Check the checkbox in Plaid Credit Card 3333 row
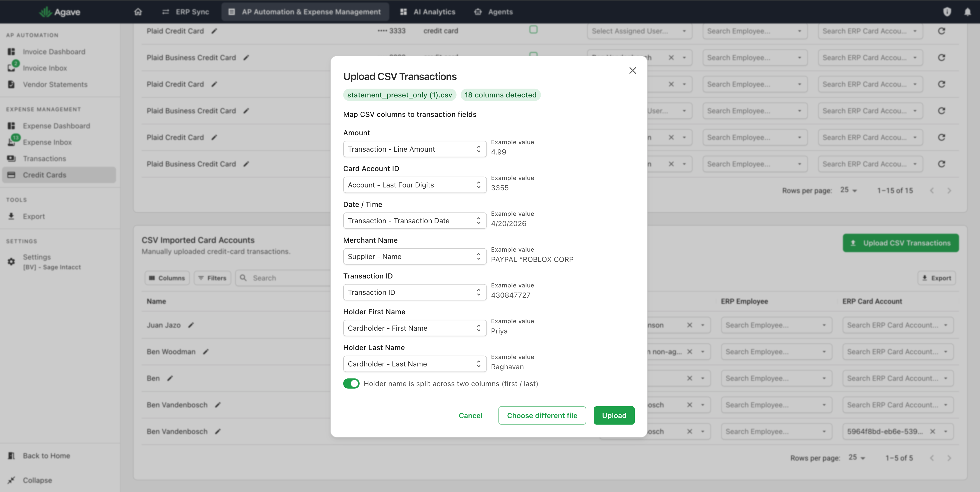This screenshot has width=980, height=492. 533,30
